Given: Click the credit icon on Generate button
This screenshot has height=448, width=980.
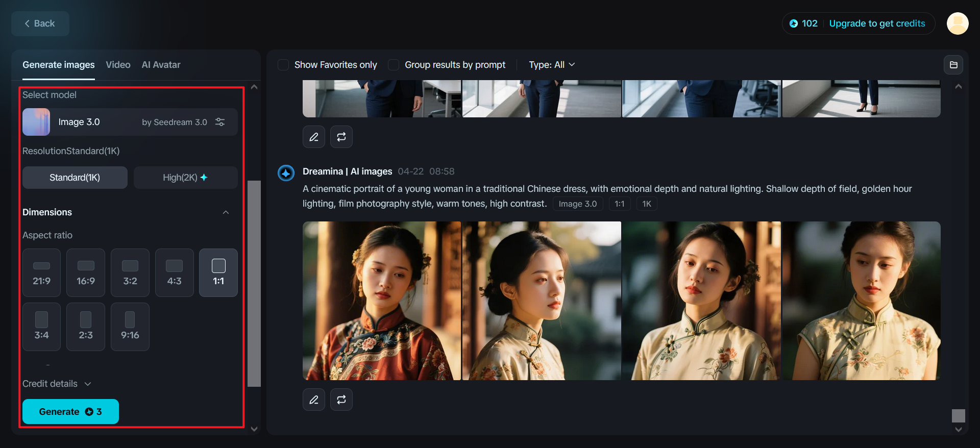Looking at the screenshot, I should [89, 412].
